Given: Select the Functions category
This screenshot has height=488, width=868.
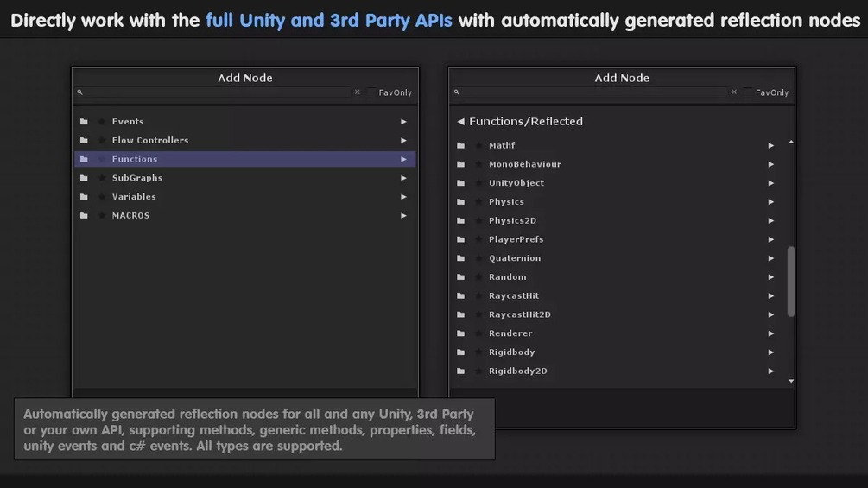Looking at the screenshot, I should click(x=135, y=159).
